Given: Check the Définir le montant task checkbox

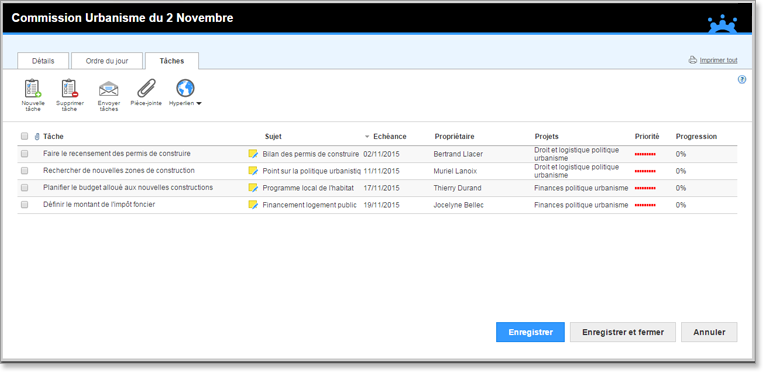Looking at the screenshot, I should (x=25, y=205).
